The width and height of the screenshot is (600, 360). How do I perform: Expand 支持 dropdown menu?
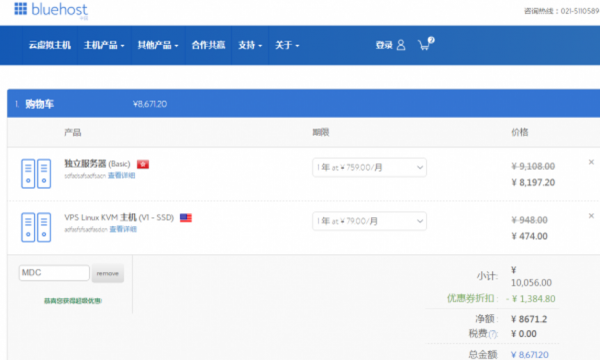250,45
